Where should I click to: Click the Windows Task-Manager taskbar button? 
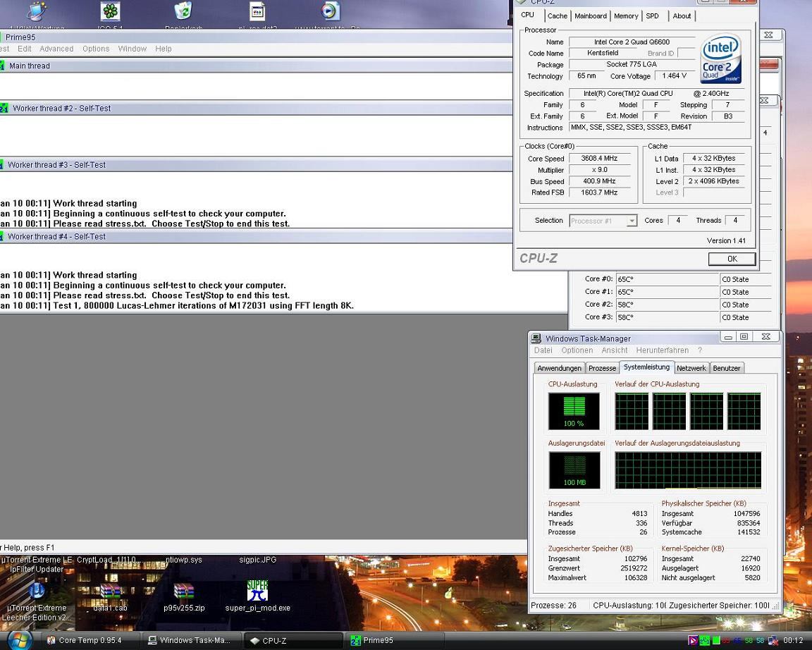click(x=192, y=641)
